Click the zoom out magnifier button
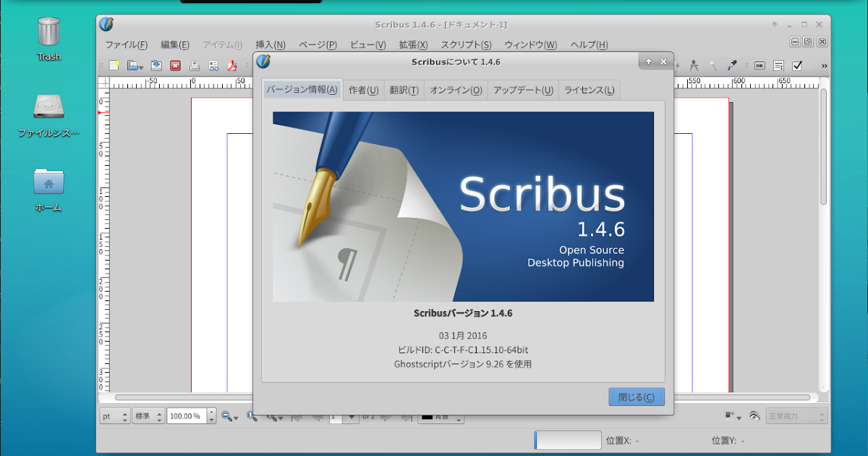The height and width of the screenshot is (456, 868). click(226, 415)
